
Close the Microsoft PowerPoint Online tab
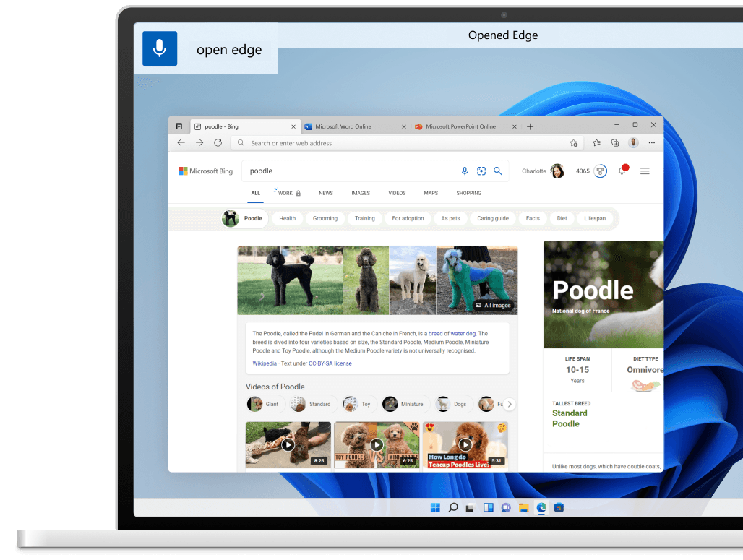click(514, 126)
